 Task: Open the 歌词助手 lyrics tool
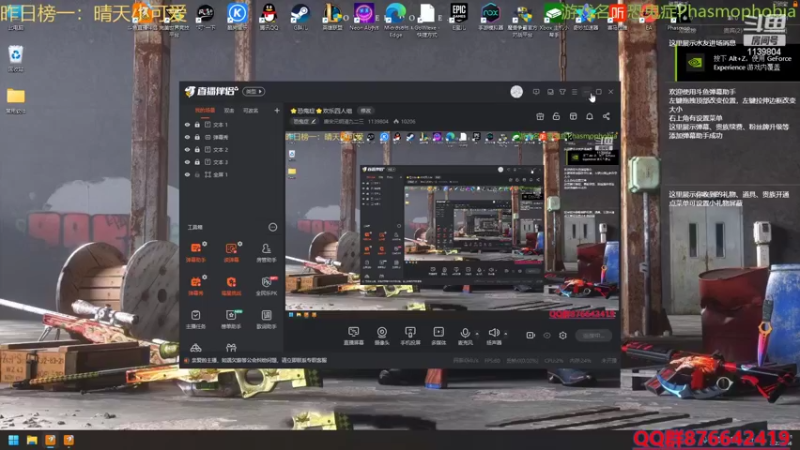click(266, 319)
